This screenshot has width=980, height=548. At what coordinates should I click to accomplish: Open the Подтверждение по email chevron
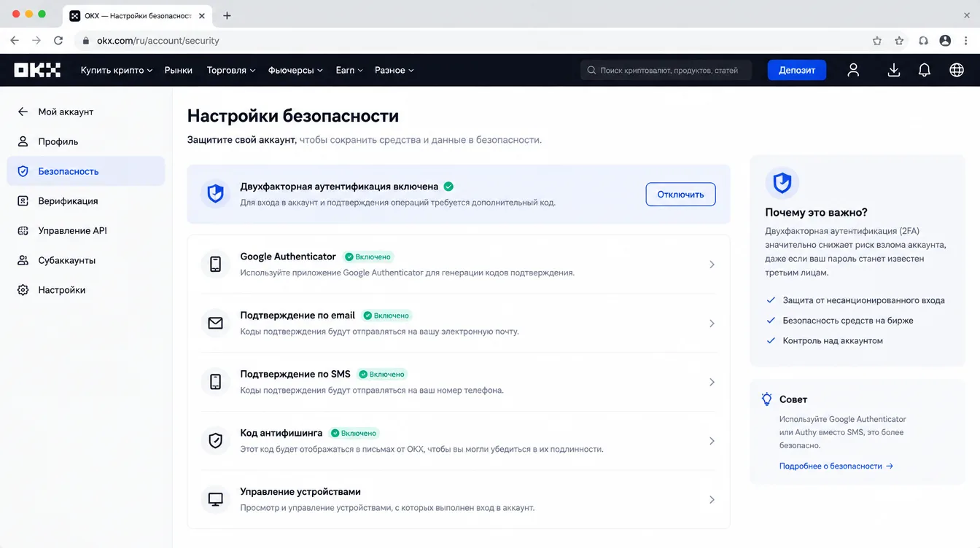coord(712,323)
